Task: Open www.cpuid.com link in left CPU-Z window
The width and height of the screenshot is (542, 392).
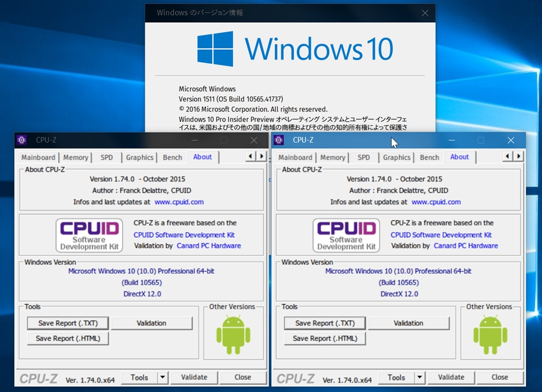Action: pos(179,202)
